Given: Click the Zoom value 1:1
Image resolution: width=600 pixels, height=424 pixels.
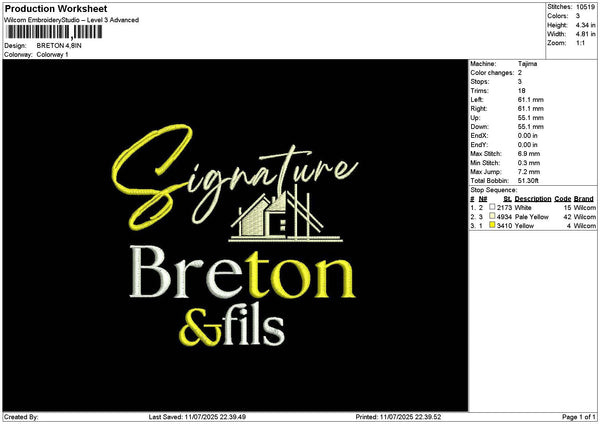Looking at the screenshot, I should (580, 43).
